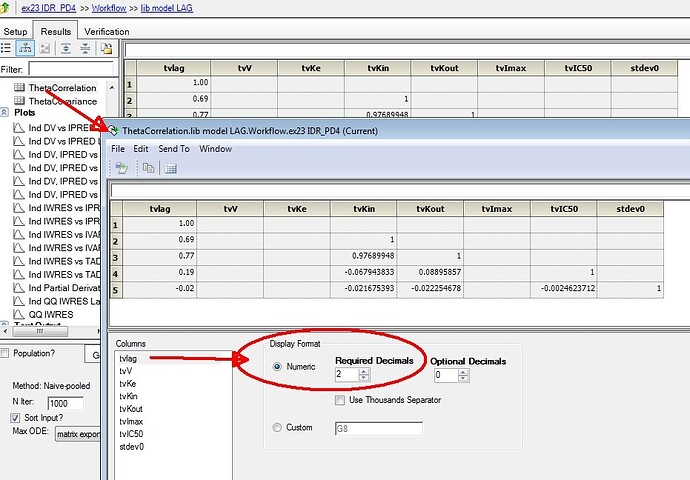The image size is (690, 480).
Task: Click the image thumbnail view icon
Action: point(44,48)
